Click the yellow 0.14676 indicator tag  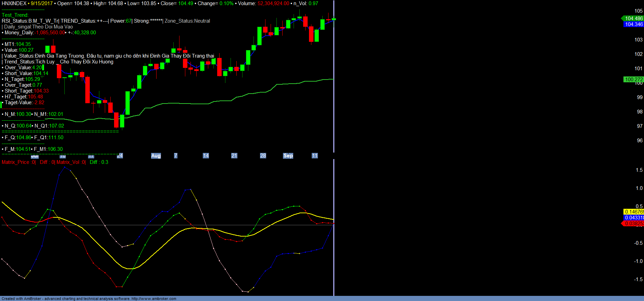(634, 212)
